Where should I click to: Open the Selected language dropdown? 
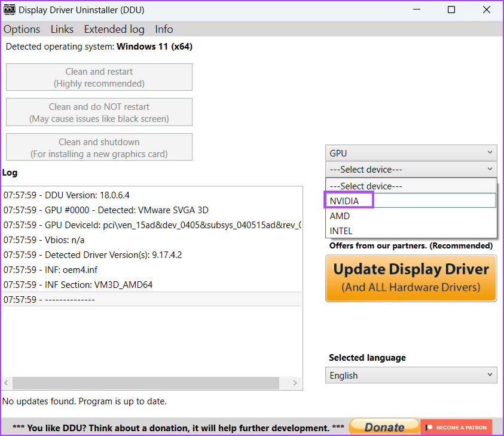411,375
